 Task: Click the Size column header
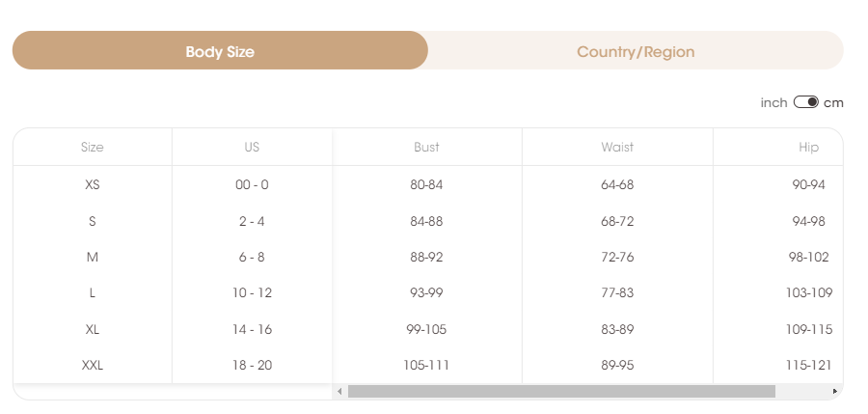[93, 148]
